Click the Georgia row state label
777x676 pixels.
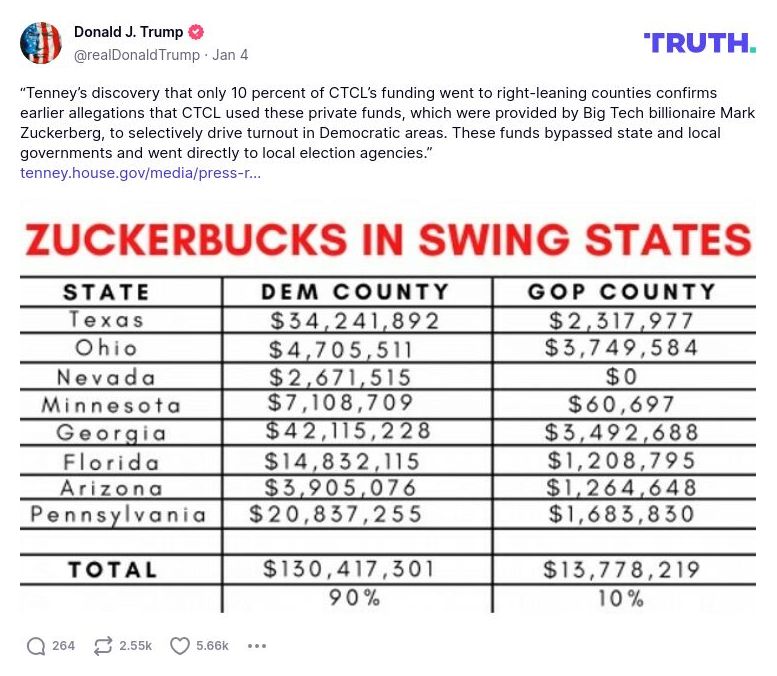(x=111, y=433)
